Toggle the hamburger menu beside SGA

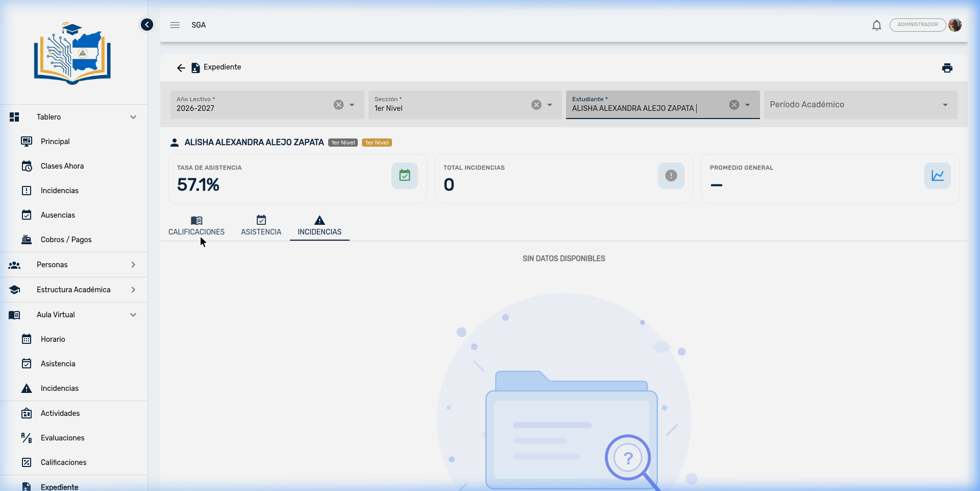[175, 25]
